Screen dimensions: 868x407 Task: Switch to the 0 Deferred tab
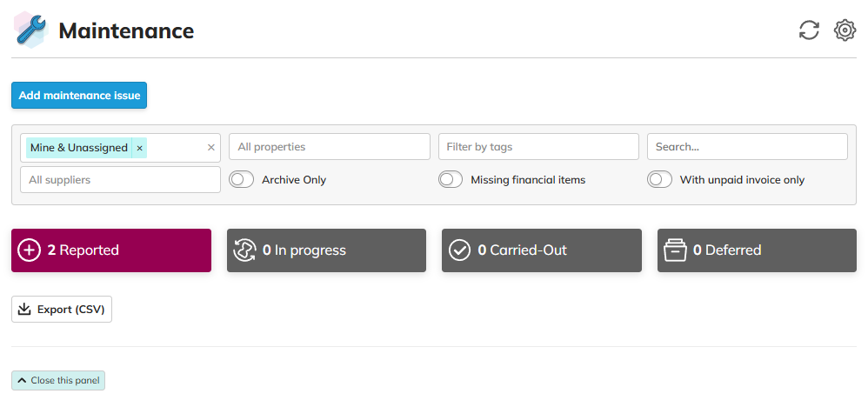(x=757, y=250)
